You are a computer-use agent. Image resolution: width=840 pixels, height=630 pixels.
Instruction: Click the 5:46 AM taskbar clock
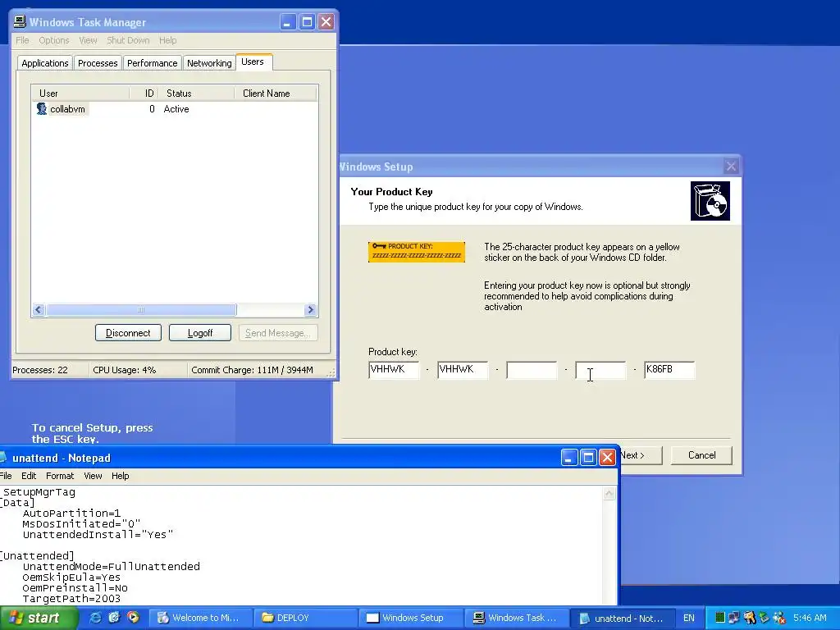tap(810, 618)
